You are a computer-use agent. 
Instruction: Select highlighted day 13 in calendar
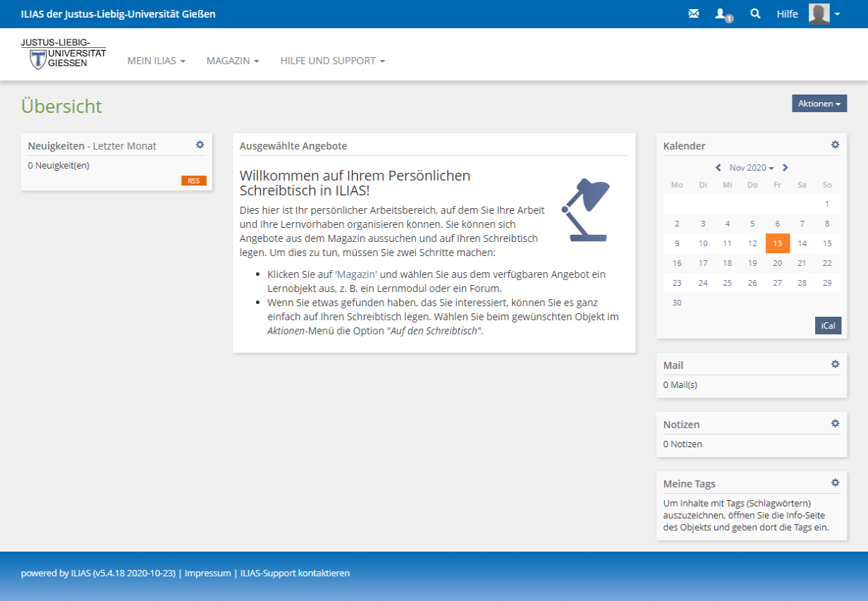click(777, 243)
